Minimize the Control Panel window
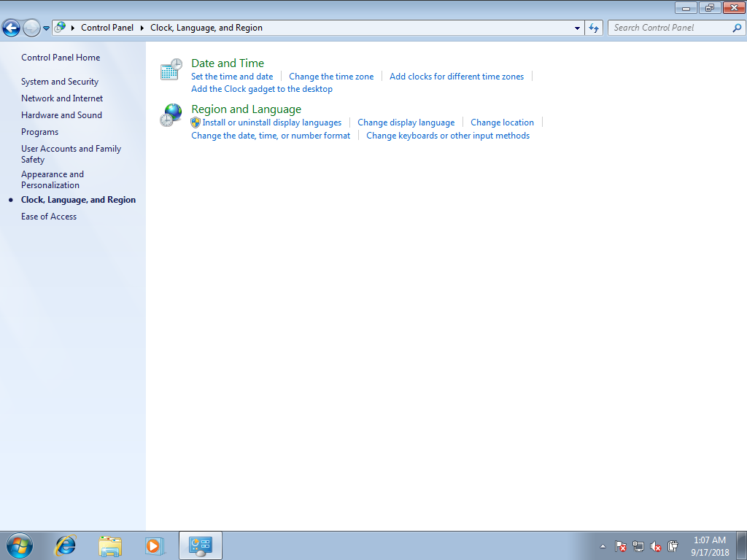The width and height of the screenshot is (747, 560). click(686, 7)
